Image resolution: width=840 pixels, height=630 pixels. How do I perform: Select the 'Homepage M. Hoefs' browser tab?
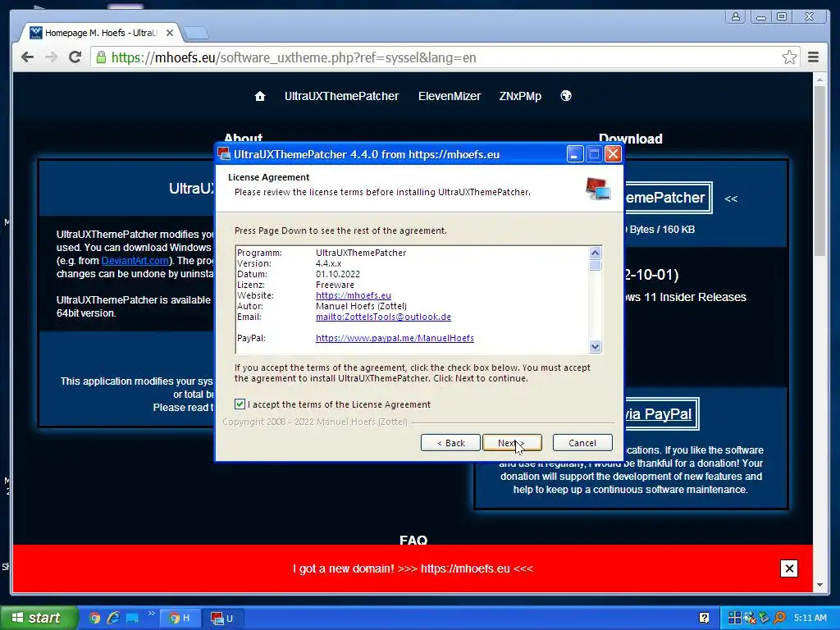(101, 33)
